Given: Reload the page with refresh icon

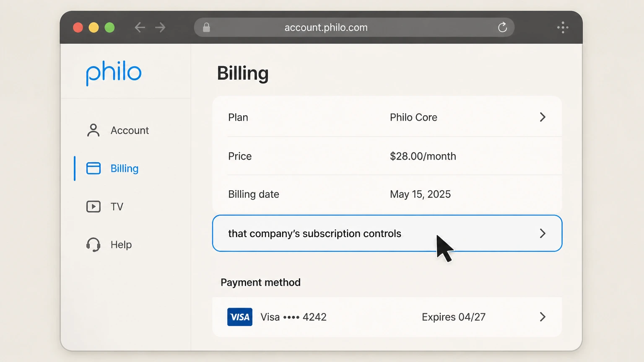Looking at the screenshot, I should tap(502, 28).
